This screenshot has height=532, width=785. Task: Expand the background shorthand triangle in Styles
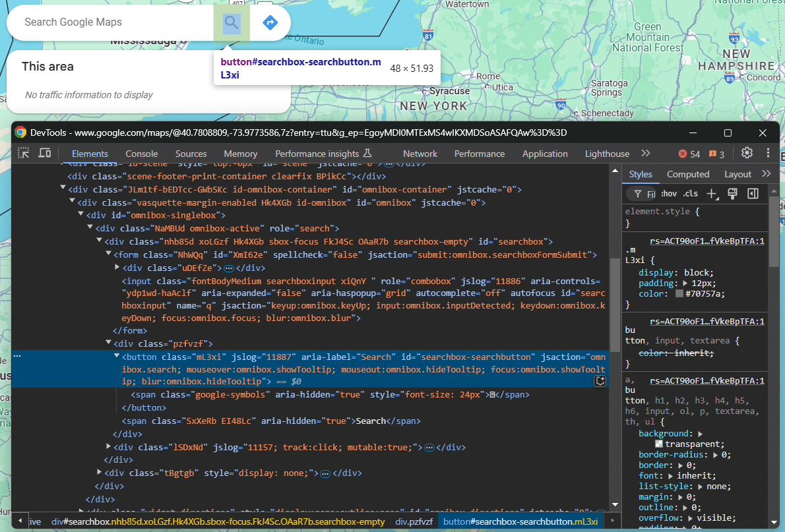(700, 434)
